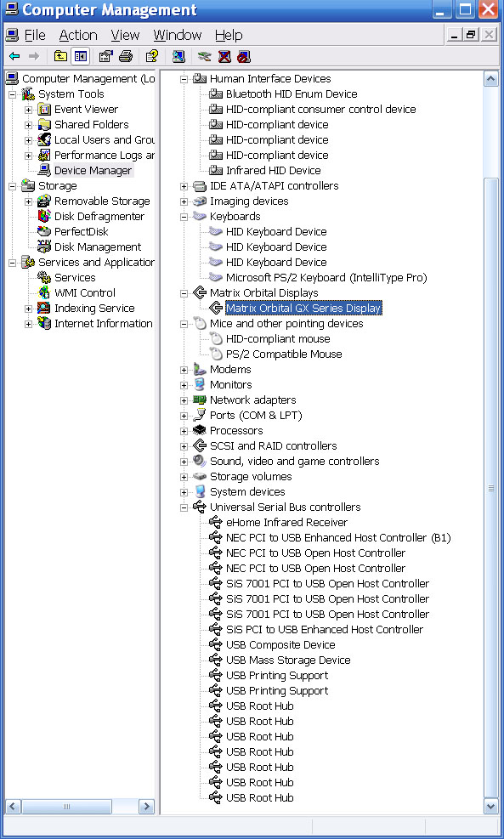Screen dimensions: 504x839
Task: Click the Sound, video and game controllers icon
Action: [200, 461]
